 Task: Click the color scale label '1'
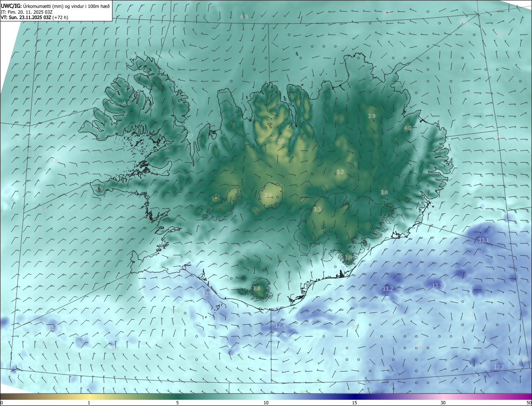pyautogui.click(x=89, y=403)
